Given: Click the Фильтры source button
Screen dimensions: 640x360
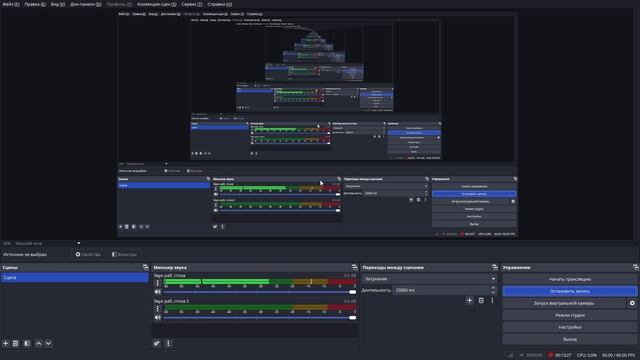Looking at the screenshot, I should click(x=124, y=254).
